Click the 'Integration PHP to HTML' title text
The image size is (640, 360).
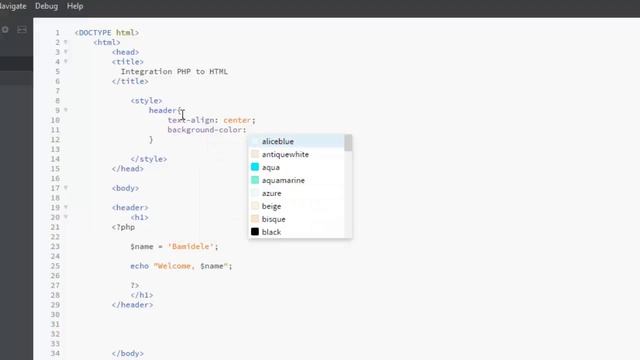coord(174,71)
